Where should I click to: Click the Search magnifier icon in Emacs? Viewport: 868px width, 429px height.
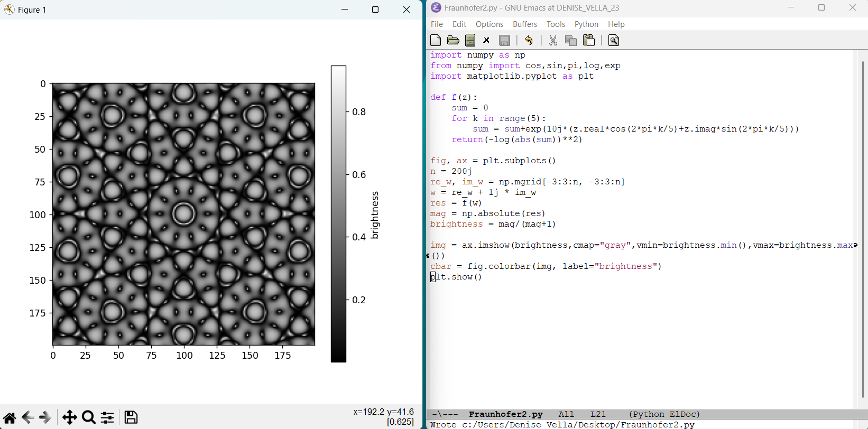[x=614, y=40]
